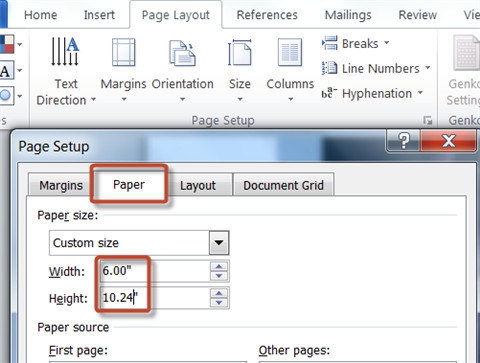The height and width of the screenshot is (363, 480).
Task: Select the Page Layout ribbon tab
Action: [176, 15]
